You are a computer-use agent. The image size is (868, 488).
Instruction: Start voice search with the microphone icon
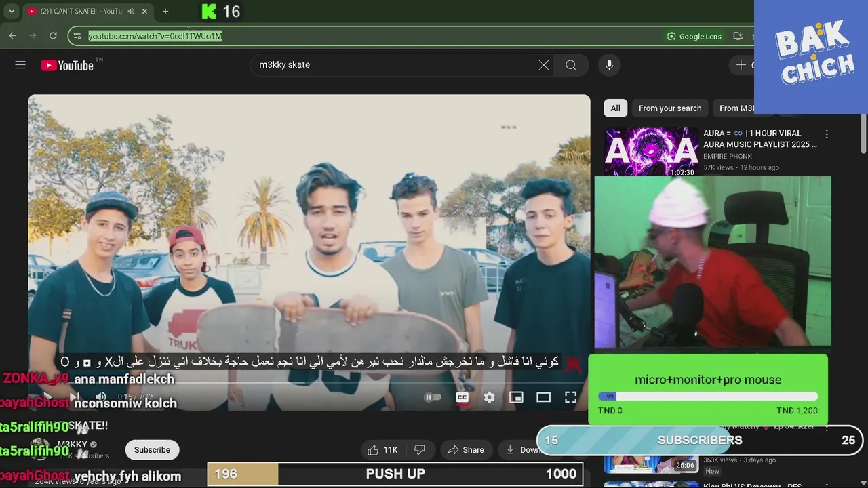[609, 65]
